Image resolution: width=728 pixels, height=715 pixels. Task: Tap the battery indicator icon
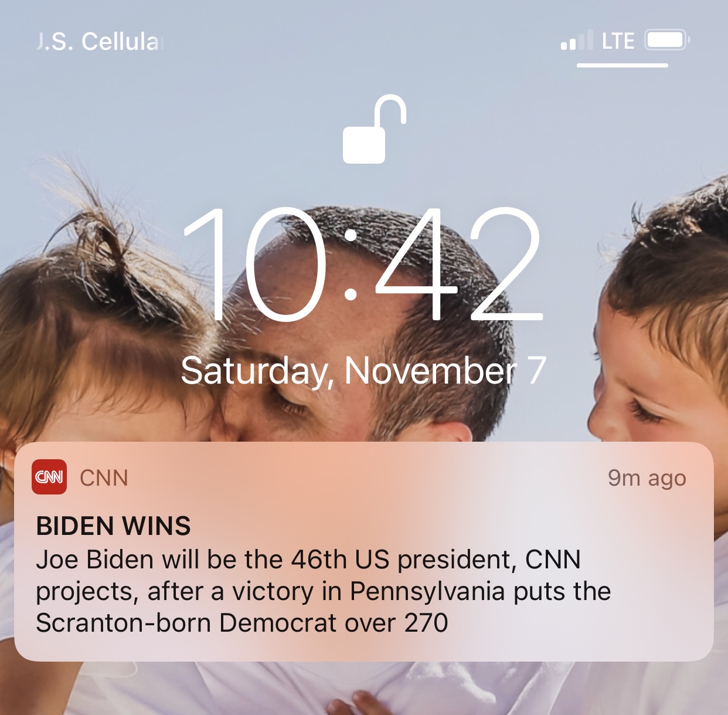click(667, 40)
